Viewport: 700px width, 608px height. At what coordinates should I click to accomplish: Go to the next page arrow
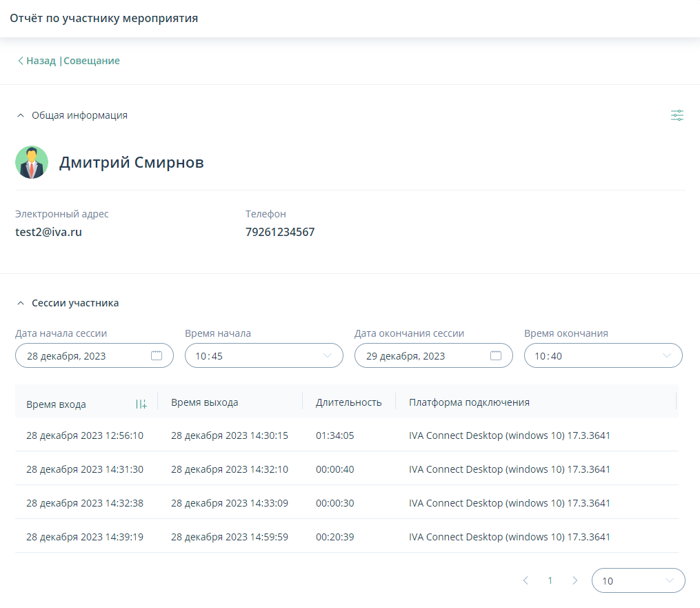point(574,580)
